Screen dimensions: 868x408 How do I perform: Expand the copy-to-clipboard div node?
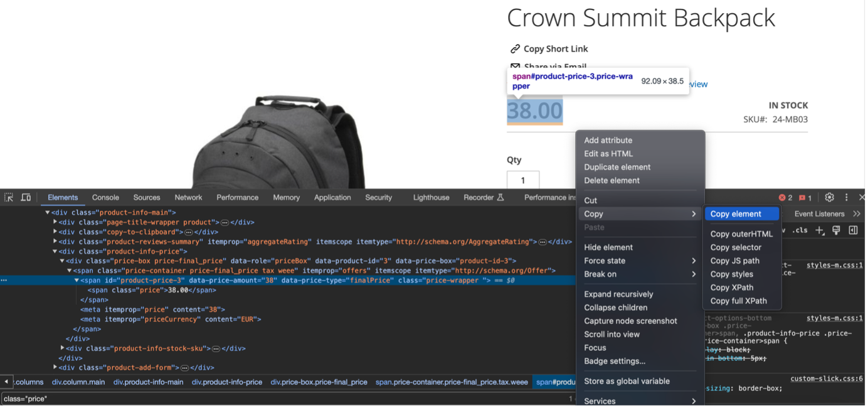(x=55, y=232)
